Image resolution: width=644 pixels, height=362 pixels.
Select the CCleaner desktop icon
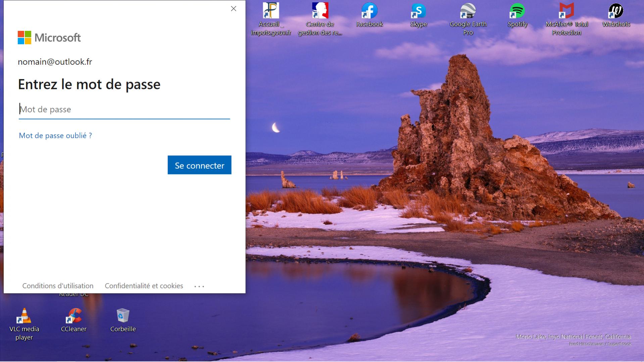[x=74, y=320]
